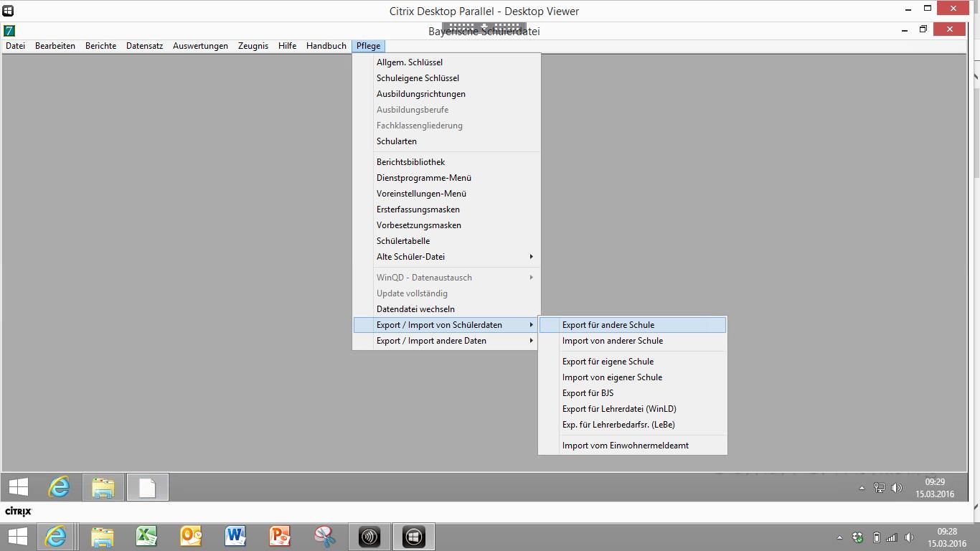
Task: Launch PowerPoint from the host taskbar
Action: click(x=280, y=536)
